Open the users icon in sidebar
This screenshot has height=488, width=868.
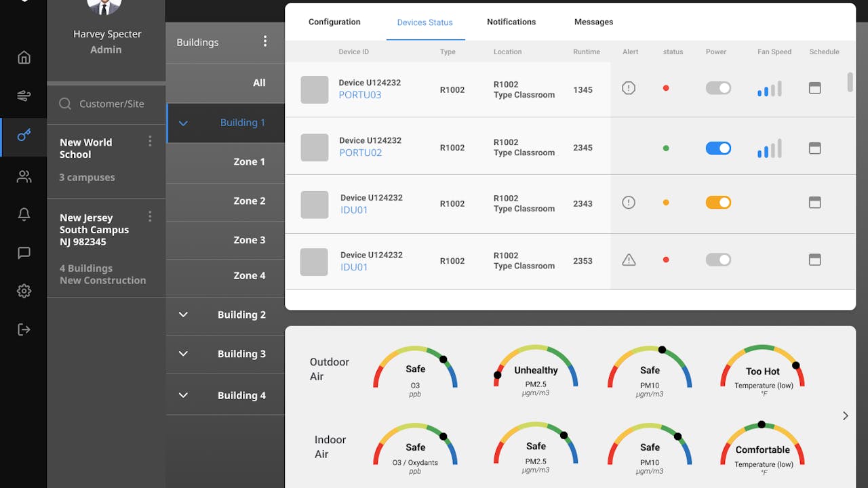click(24, 177)
